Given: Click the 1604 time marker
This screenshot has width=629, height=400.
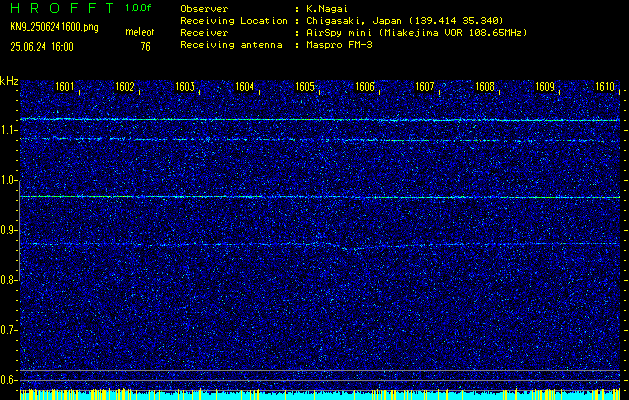Looking at the screenshot, I should coord(245,87).
